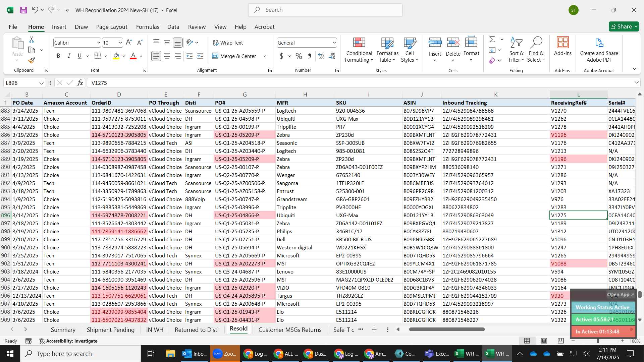
Task: Expand the Merge & Center dropdown arrow
Action: pos(265,56)
